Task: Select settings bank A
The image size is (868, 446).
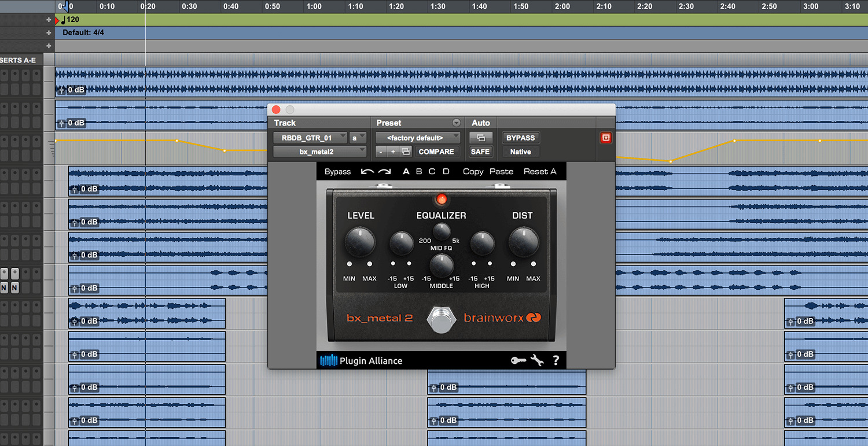Action: (x=406, y=171)
